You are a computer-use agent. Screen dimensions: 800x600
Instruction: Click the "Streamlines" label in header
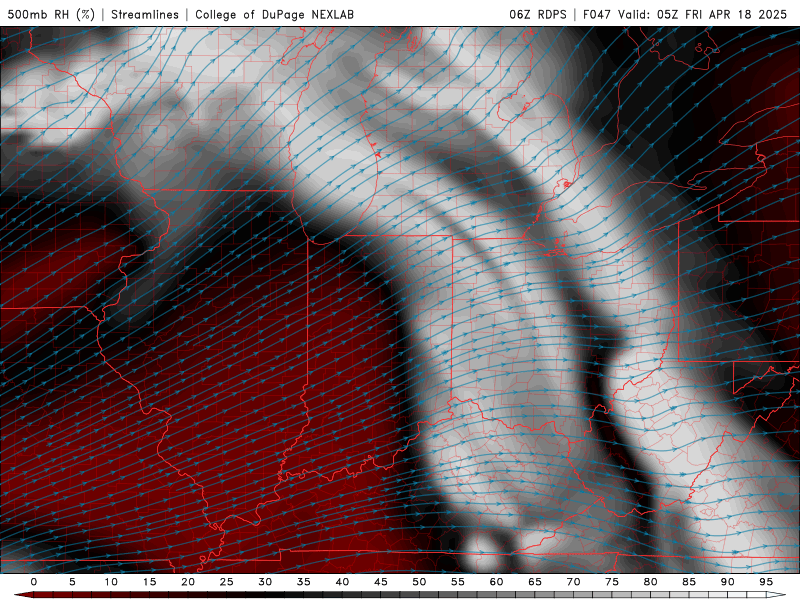145,14
